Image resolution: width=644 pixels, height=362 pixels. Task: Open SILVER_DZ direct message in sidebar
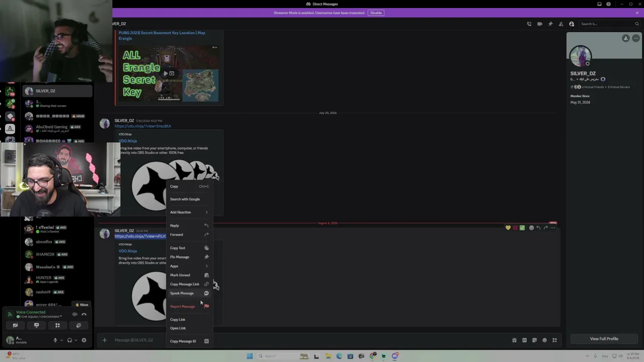[58, 91]
